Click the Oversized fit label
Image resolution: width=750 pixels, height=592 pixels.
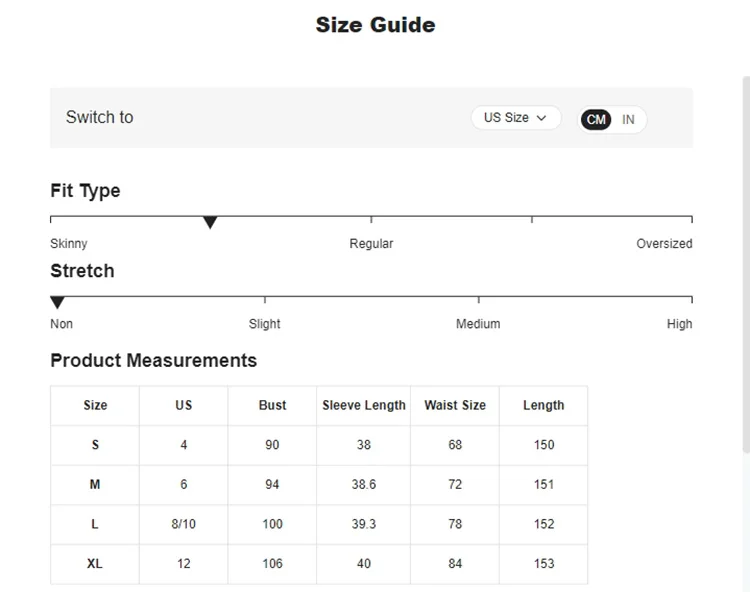[664, 244]
